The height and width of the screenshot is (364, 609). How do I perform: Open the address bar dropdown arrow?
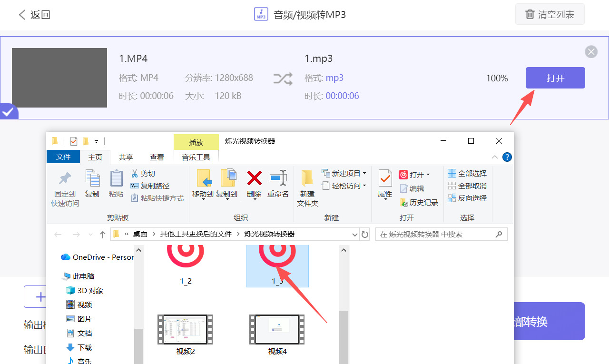354,234
